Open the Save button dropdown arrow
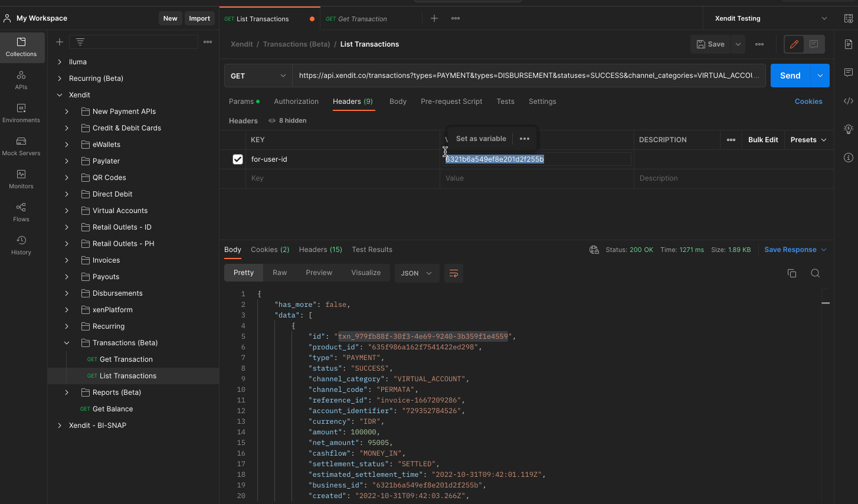The height and width of the screenshot is (504, 858). click(x=738, y=44)
